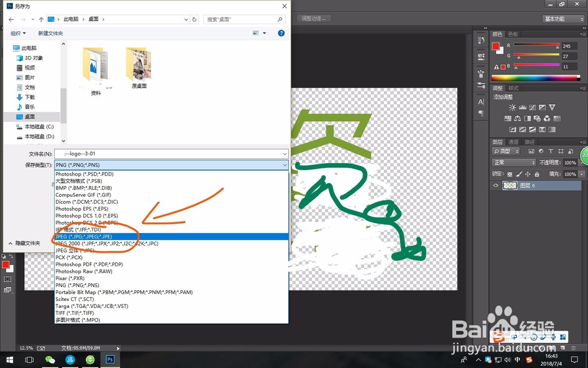
Task: Add a Curves adjustment
Action: pos(532,107)
